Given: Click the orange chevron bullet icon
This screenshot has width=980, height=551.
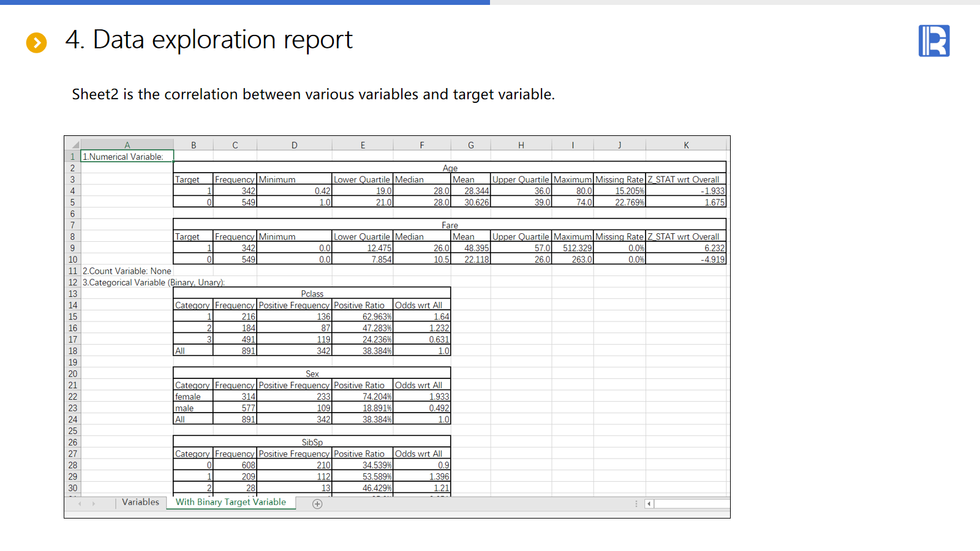Looking at the screenshot, I should pos(36,43).
